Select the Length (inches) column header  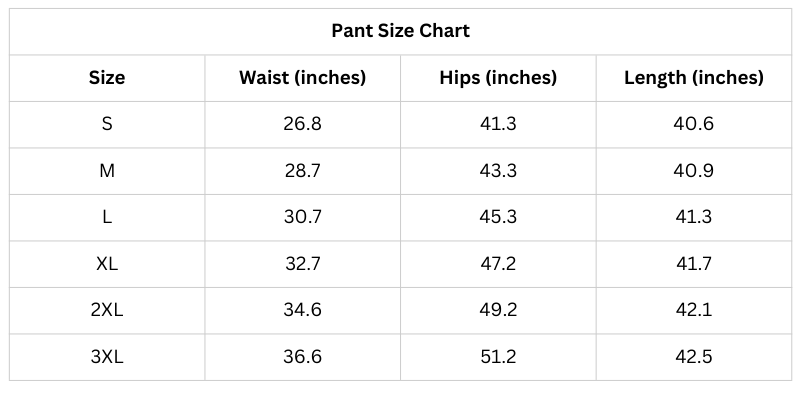tap(693, 78)
